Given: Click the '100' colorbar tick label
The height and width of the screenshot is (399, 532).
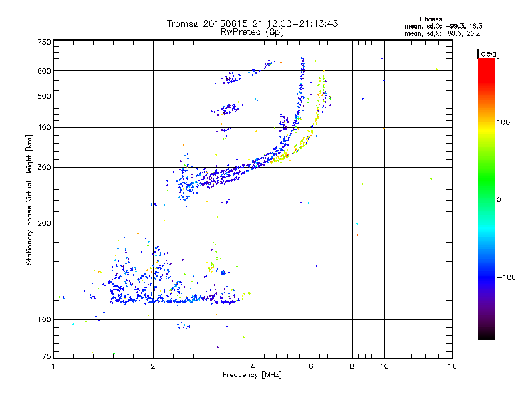Looking at the screenshot, I should [503, 122].
